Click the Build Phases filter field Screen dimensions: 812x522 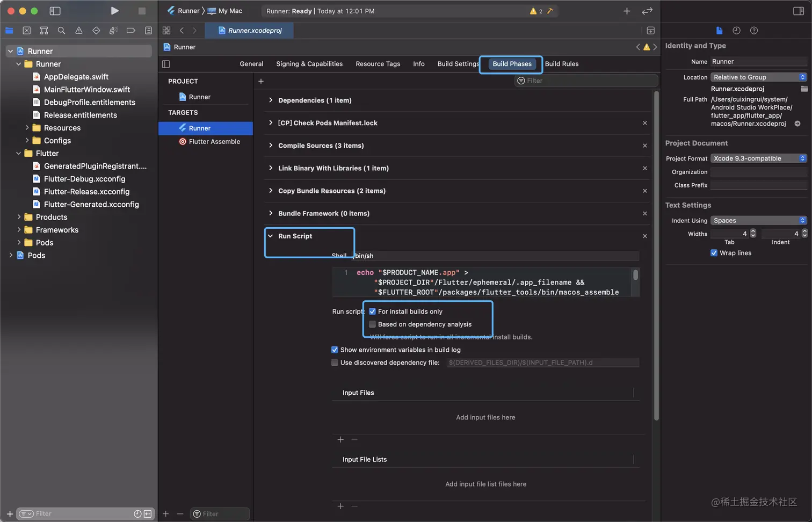tap(586, 81)
